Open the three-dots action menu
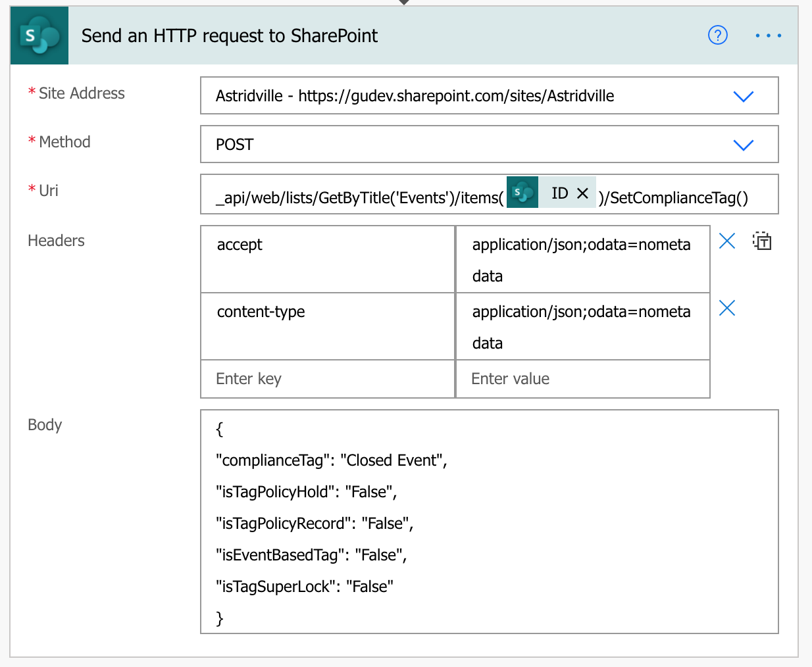The height and width of the screenshot is (667, 812). [x=768, y=36]
